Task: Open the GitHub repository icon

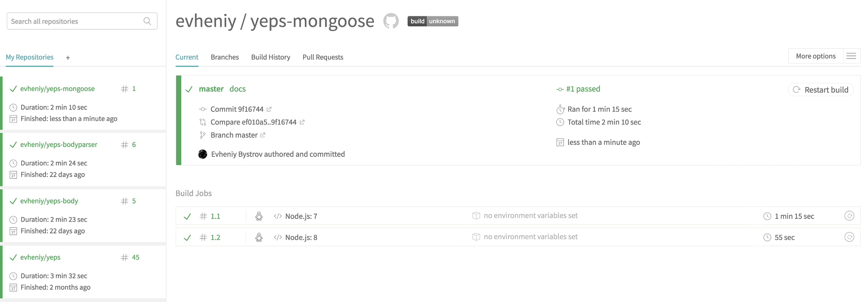Action: click(391, 21)
